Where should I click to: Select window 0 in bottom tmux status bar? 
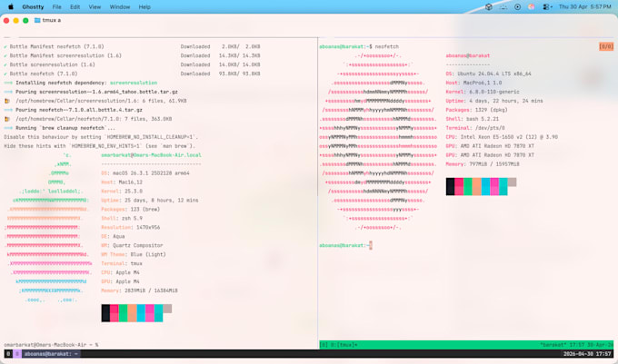[x=8, y=354]
